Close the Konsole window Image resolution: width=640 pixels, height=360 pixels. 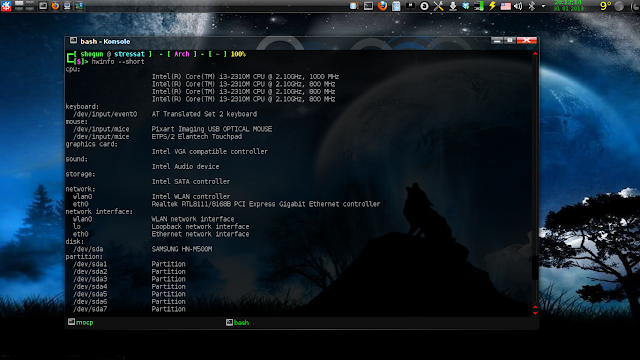pyautogui.click(x=527, y=40)
